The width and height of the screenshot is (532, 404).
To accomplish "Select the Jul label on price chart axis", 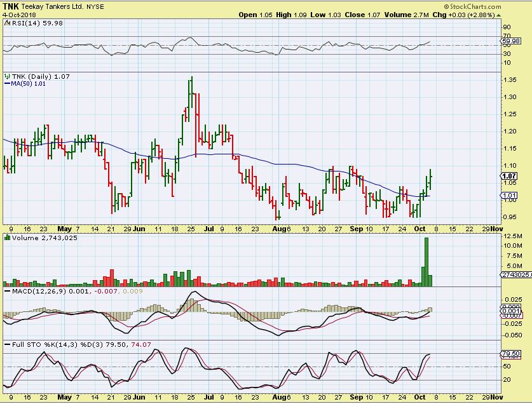I will tap(207, 229).
